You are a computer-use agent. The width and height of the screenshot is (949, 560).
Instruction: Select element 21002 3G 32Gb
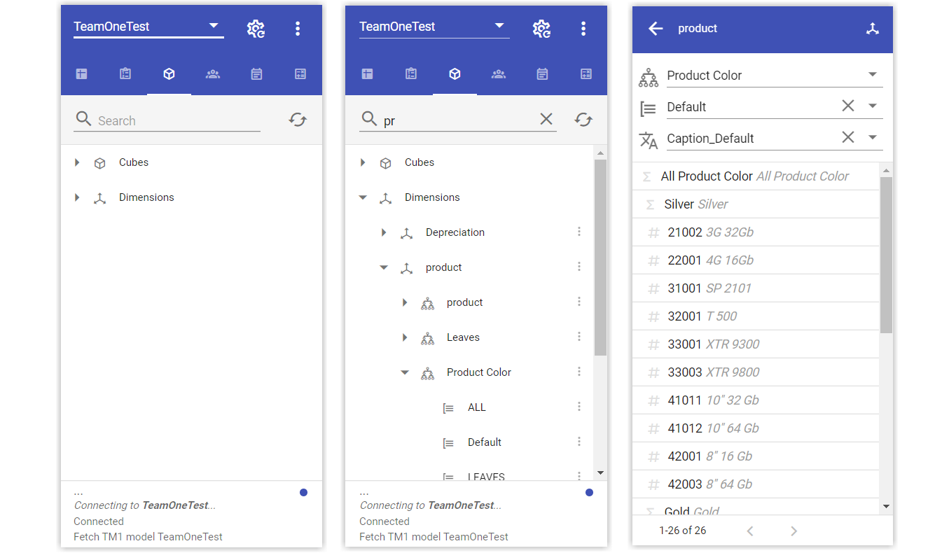point(756,232)
